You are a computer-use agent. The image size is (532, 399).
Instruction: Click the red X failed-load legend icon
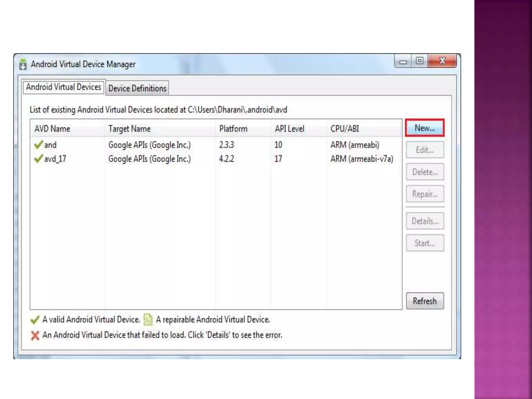point(35,335)
